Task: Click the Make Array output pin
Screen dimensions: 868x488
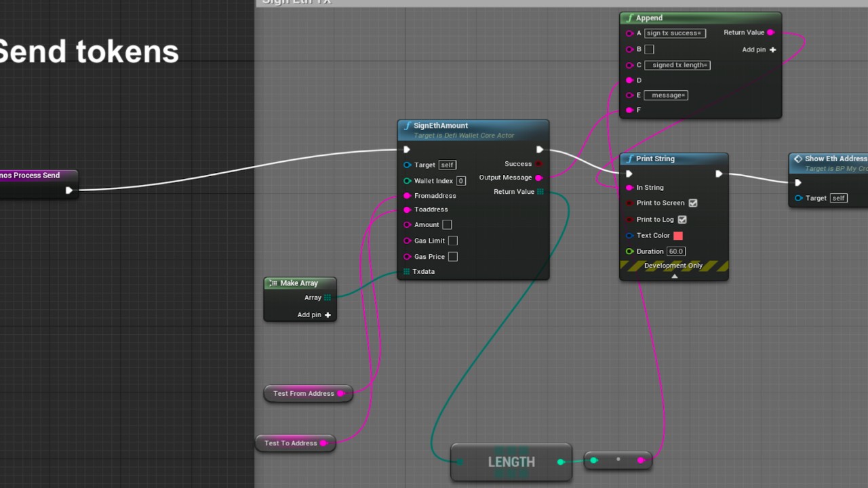Action: (328, 298)
